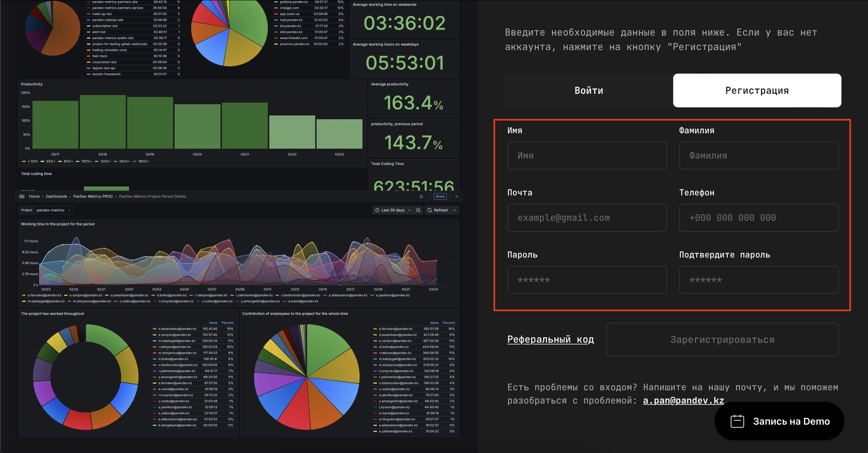Go to Dashboards in breadcrumb
Viewport: 868px width, 453px height.
click(56, 197)
